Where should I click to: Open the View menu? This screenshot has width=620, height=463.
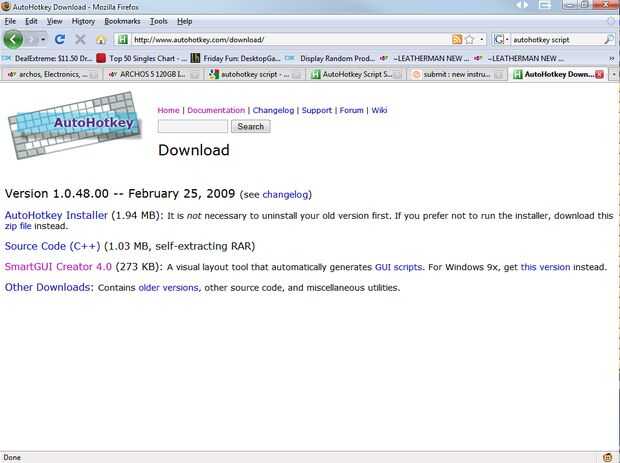[54, 21]
